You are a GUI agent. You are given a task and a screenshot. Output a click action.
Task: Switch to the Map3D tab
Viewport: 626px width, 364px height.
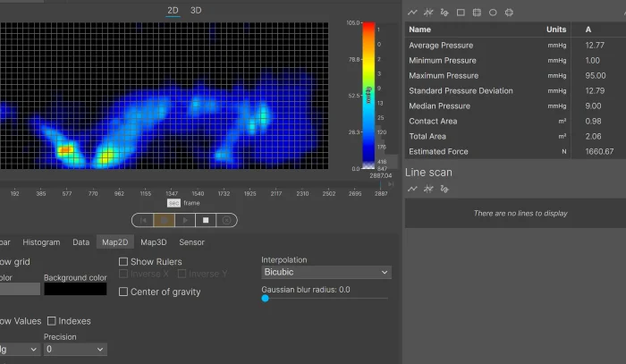point(153,242)
